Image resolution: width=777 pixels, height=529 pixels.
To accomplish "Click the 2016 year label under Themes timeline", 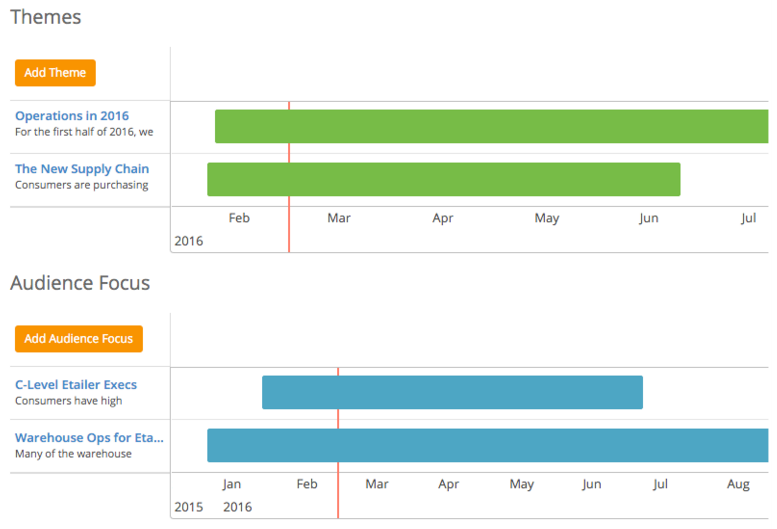I will point(188,241).
